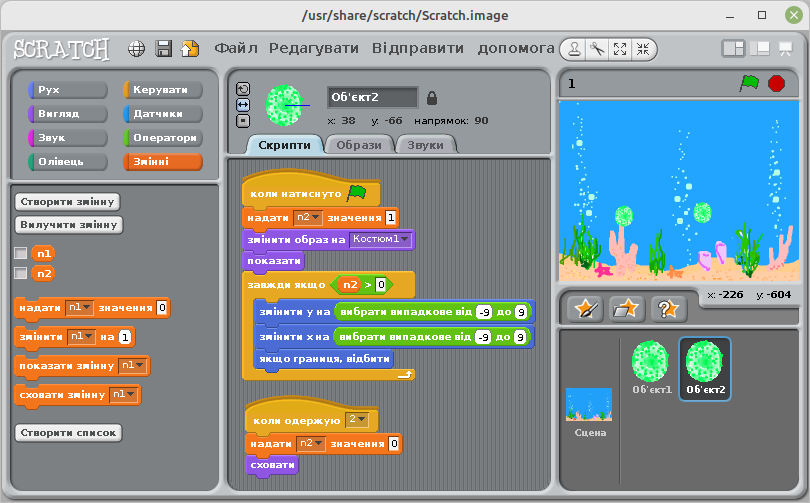Viewport: 810px width, 503px height.
Task: Open n2 dropdown under green flag script
Action: [x=308, y=217]
